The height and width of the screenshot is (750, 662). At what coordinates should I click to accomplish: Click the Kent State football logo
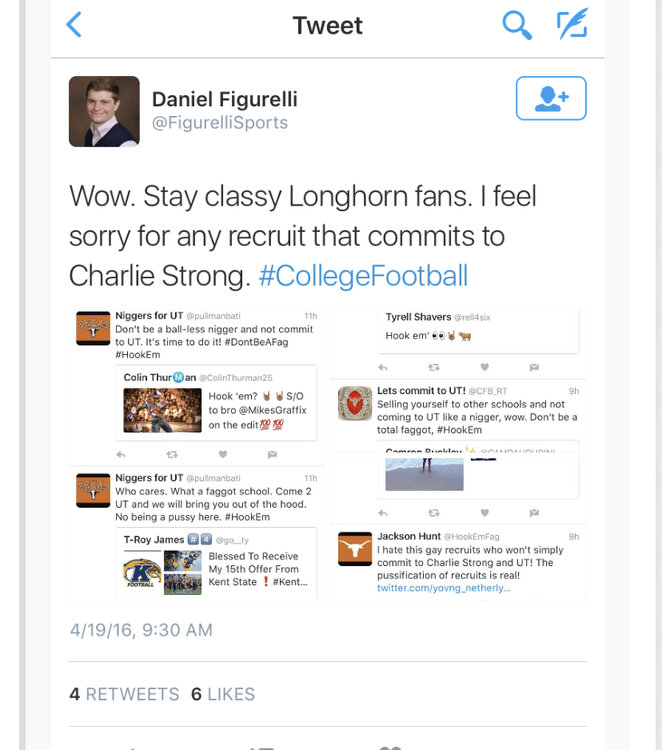(142, 572)
